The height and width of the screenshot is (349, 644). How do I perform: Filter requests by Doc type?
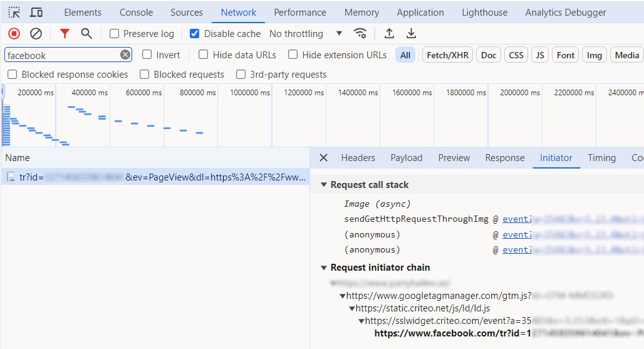489,55
